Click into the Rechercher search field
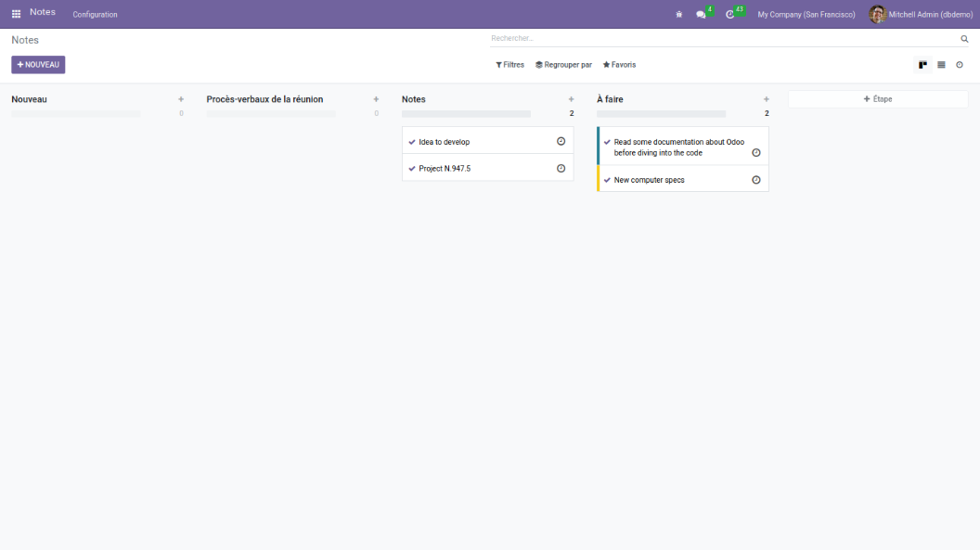This screenshot has width=980, height=550. [x=724, y=38]
